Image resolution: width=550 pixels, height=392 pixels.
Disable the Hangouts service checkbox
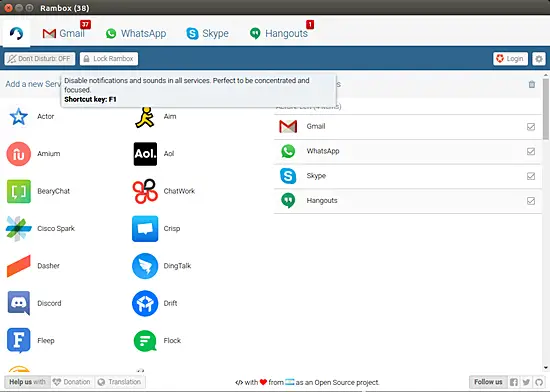[x=531, y=201]
